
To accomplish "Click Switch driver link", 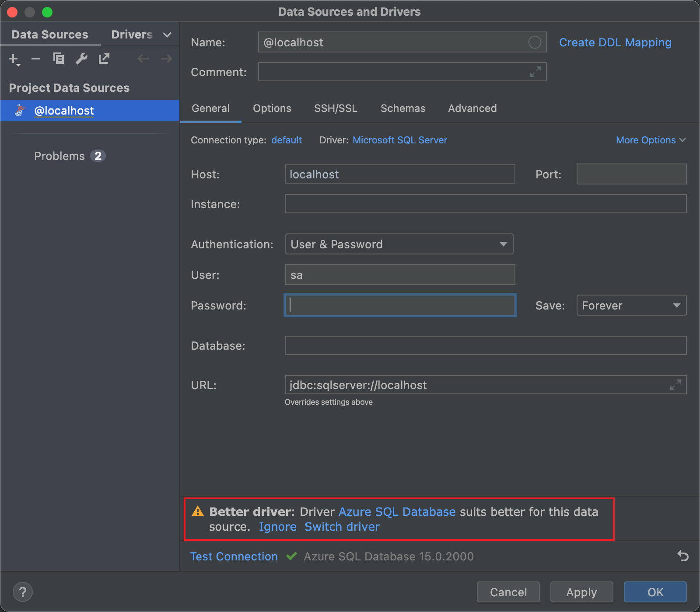I will (x=342, y=527).
